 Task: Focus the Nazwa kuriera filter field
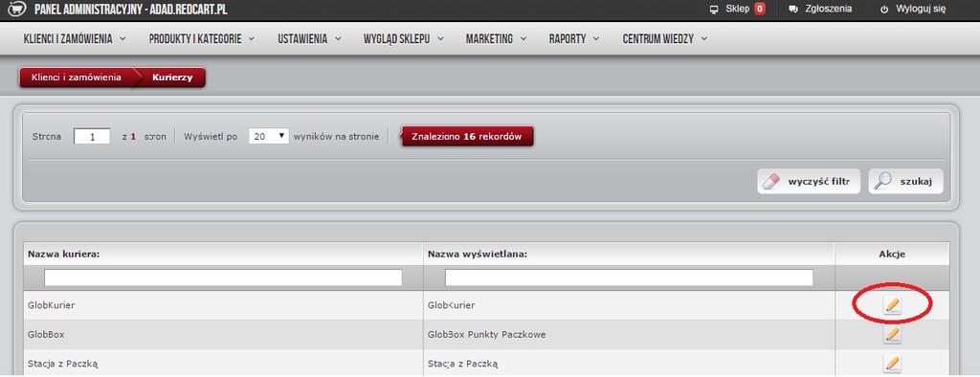pyautogui.click(x=223, y=277)
